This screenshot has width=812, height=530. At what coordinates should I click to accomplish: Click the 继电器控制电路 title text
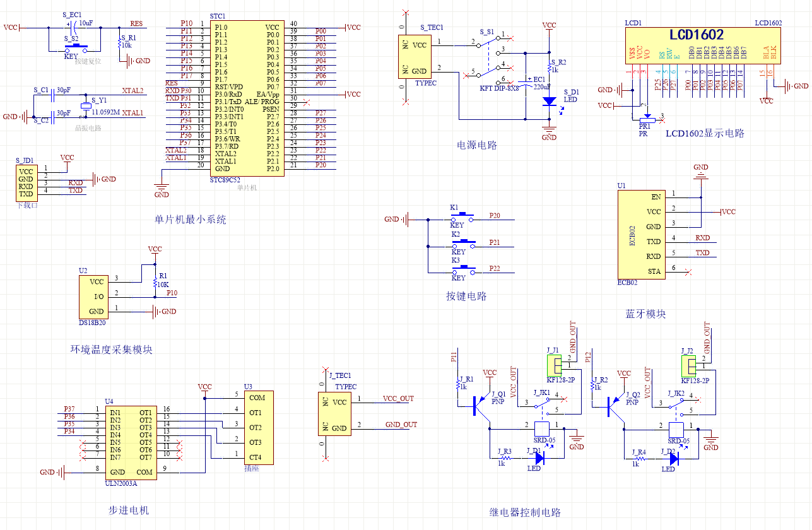525,512
